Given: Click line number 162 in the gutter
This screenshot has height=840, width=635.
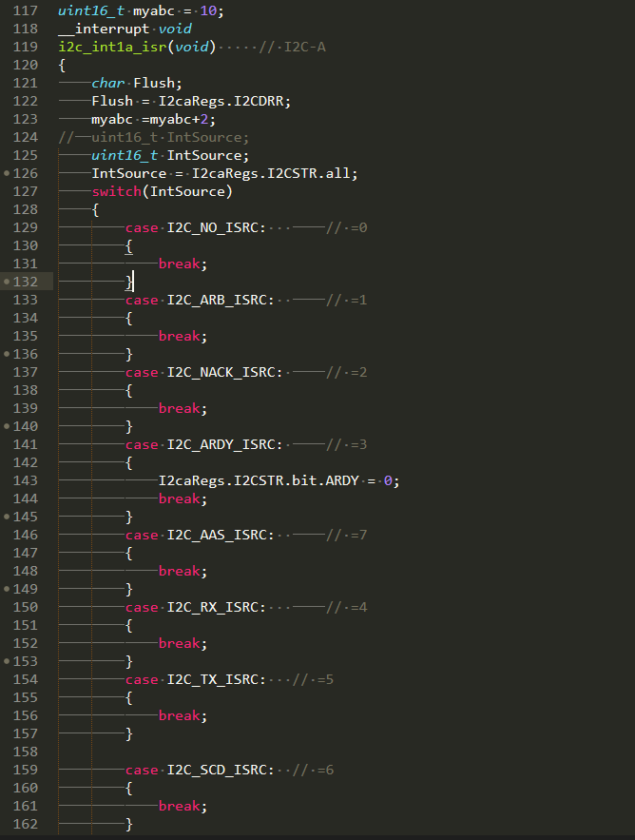Looking at the screenshot, I should click(27, 824).
